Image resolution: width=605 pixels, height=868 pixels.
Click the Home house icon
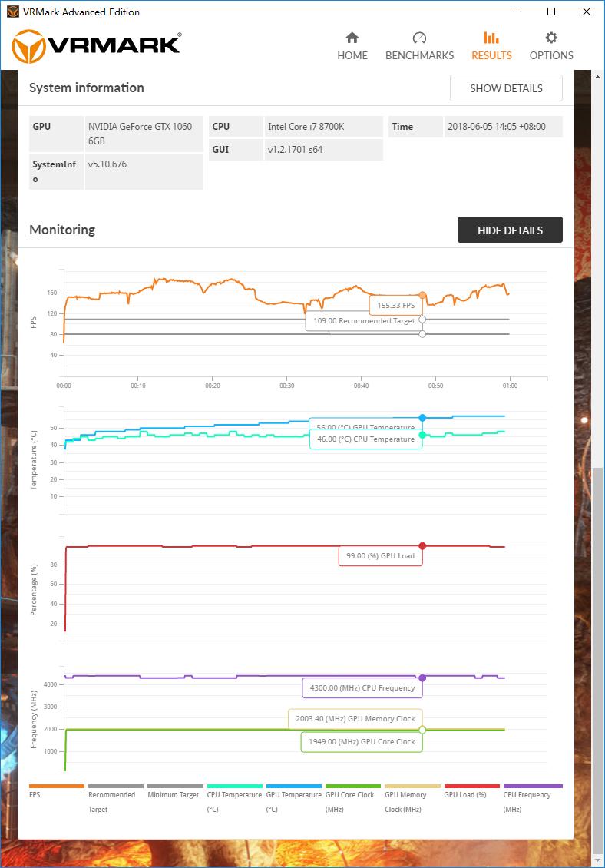click(352, 38)
